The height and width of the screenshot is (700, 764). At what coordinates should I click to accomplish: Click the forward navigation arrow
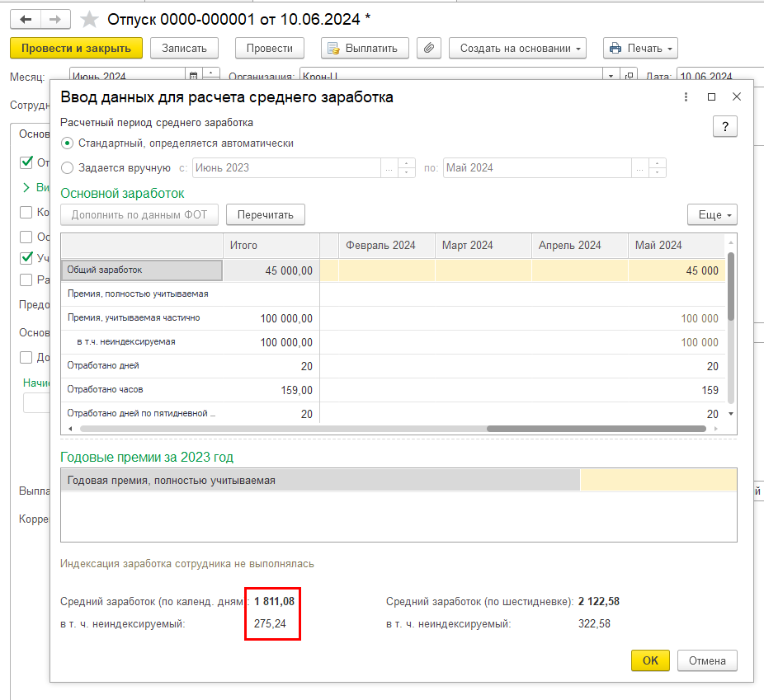click(x=55, y=18)
